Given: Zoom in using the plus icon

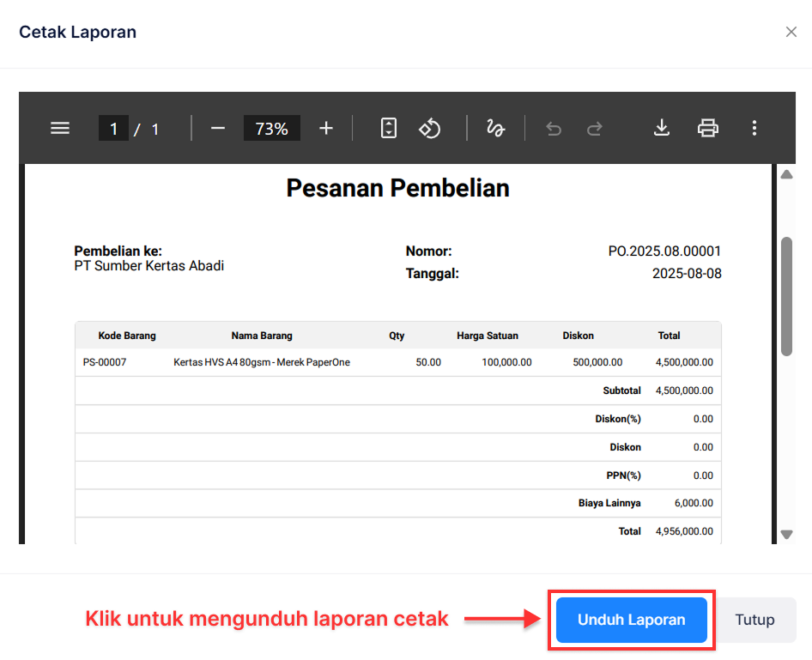Looking at the screenshot, I should [x=326, y=128].
